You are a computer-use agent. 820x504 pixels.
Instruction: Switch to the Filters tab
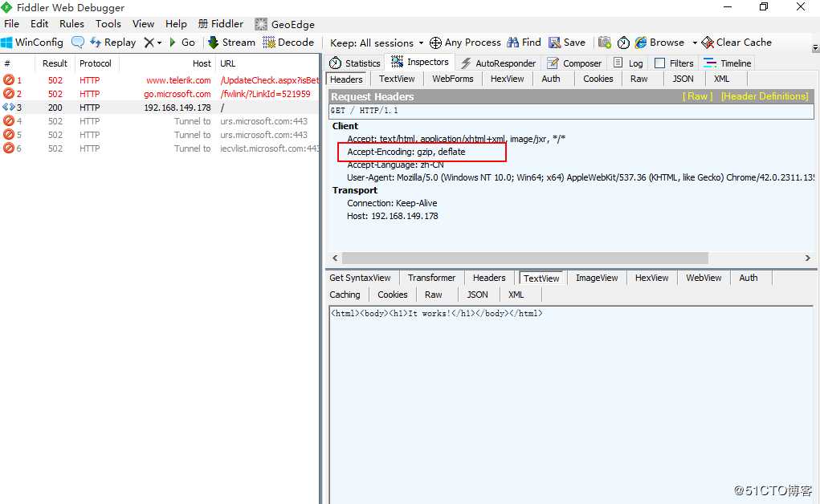[674, 63]
